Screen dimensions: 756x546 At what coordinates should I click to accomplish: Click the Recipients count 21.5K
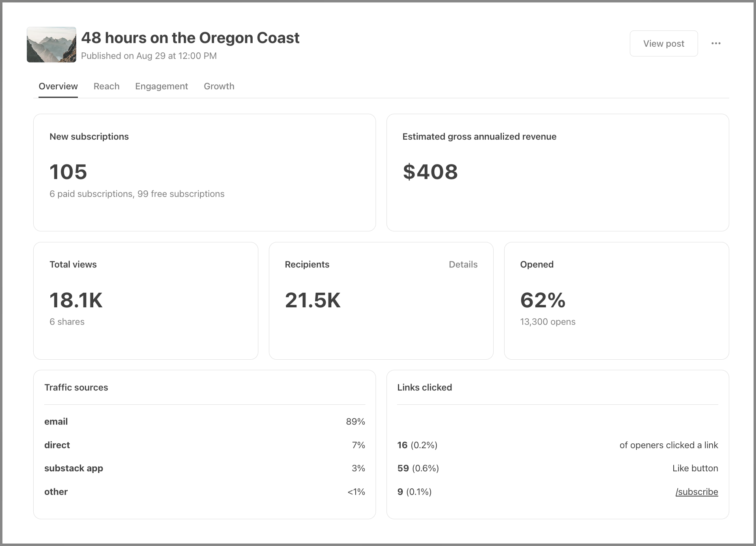click(x=313, y=300)
